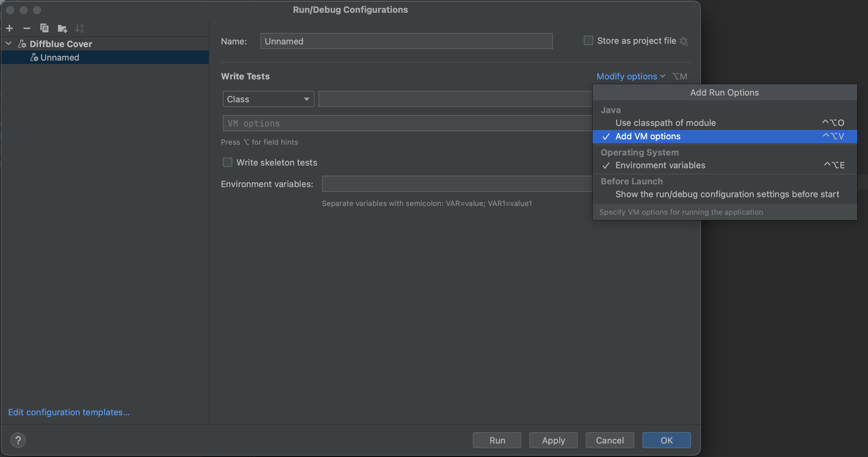Open Edit configuration templates link
Screen dimensions: 868x457
coord(69,412)
